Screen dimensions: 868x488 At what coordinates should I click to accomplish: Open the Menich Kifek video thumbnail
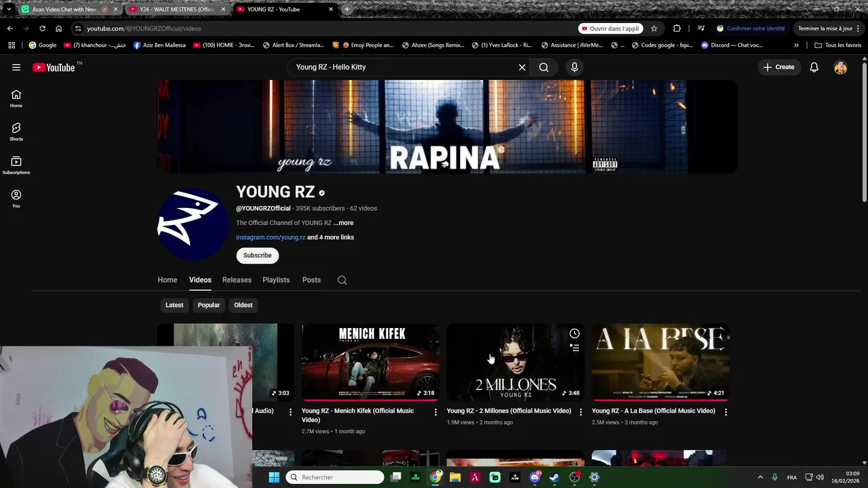click(370, 362)
